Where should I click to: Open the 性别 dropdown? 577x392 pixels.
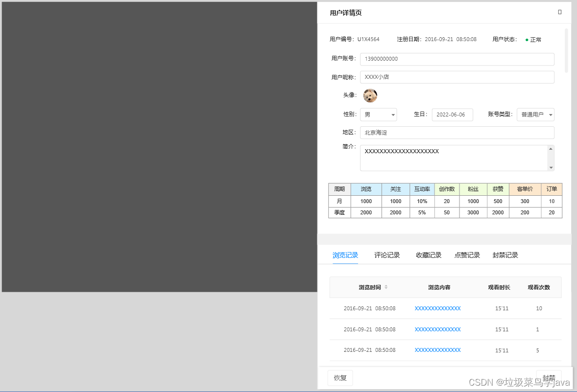378,115
